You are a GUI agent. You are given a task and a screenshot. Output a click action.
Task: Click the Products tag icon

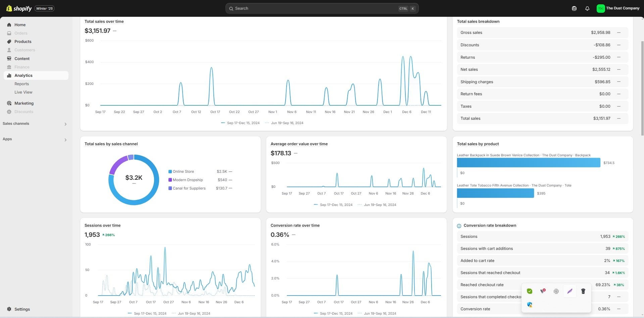9,42
